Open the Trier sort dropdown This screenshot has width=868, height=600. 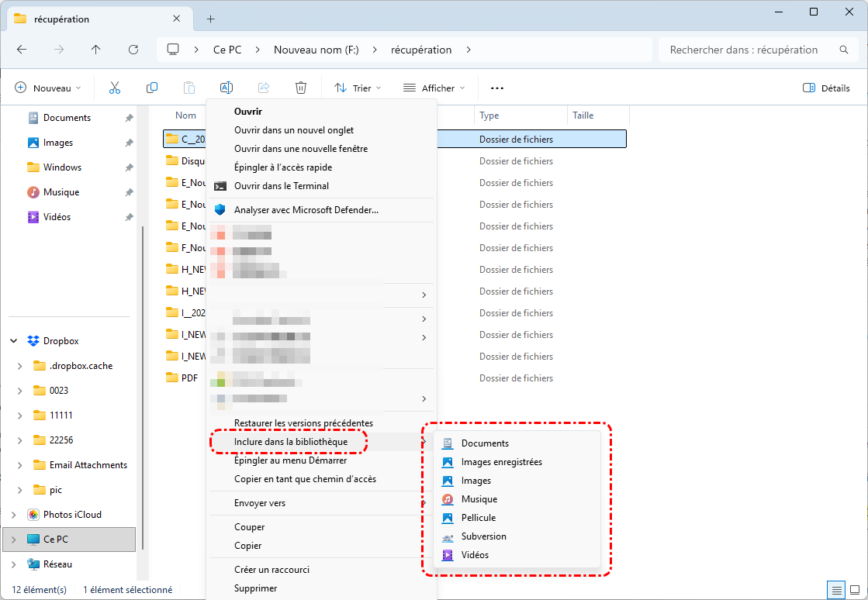[358, 88]
